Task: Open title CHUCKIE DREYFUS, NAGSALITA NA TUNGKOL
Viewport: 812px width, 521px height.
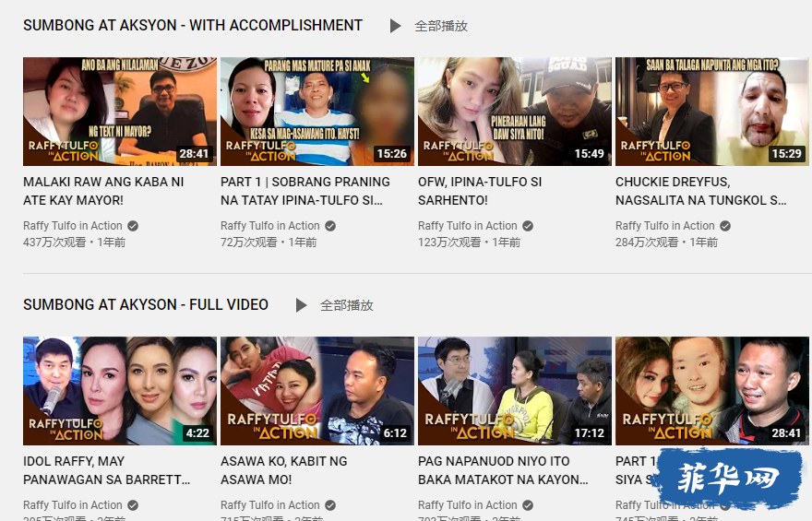Action: [x=701, y=191]
